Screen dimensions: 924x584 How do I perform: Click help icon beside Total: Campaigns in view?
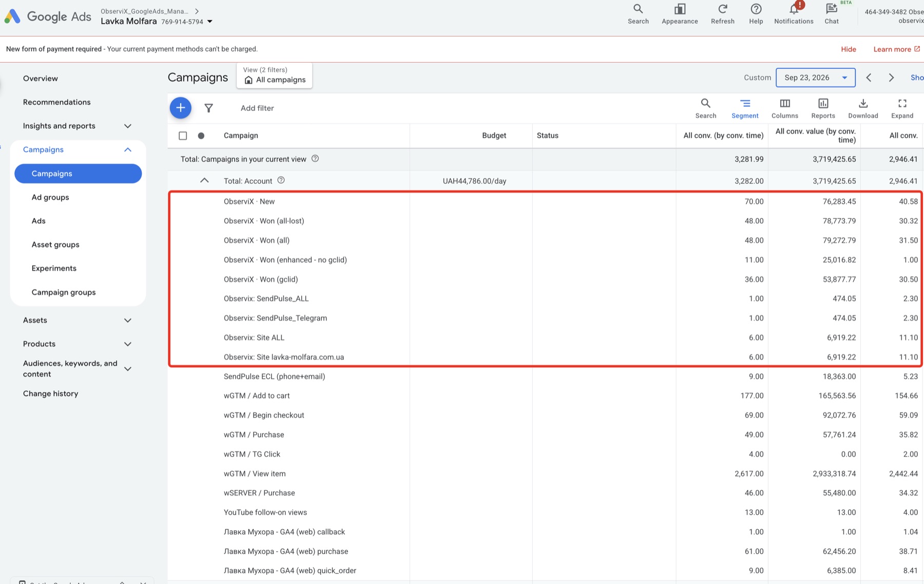[x=315, y=159]
